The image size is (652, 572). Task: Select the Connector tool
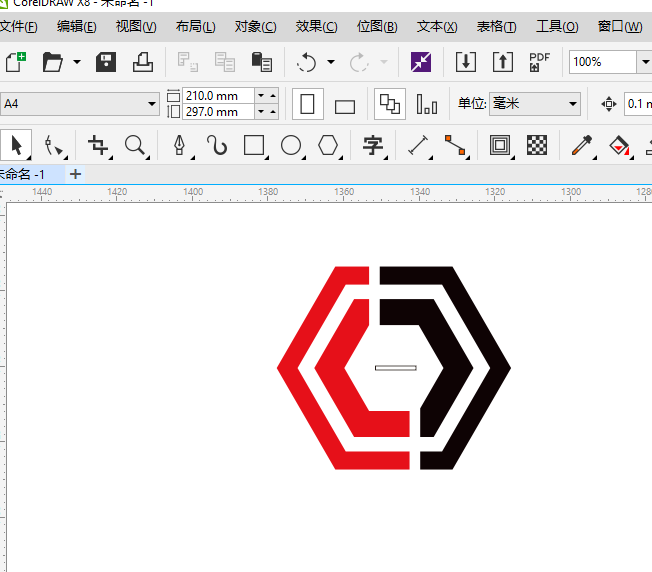click(455, 146)
